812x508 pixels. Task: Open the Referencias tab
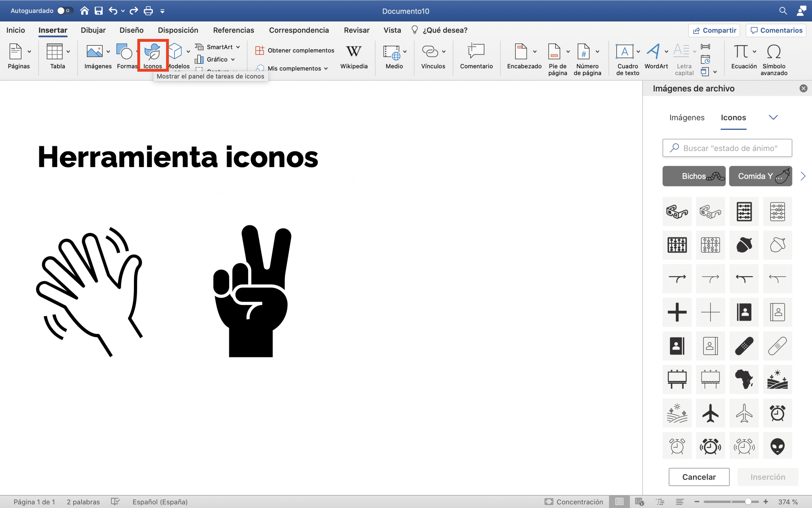[x=233, y=30]
